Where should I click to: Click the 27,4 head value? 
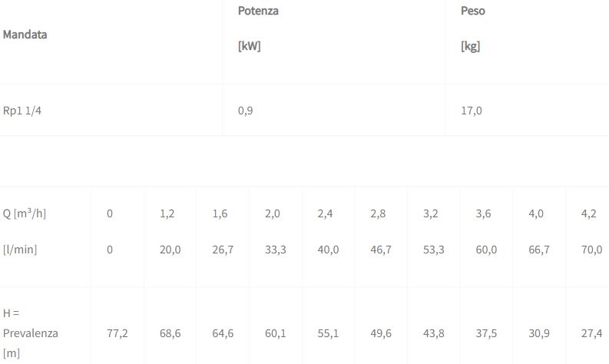(591, 333)
